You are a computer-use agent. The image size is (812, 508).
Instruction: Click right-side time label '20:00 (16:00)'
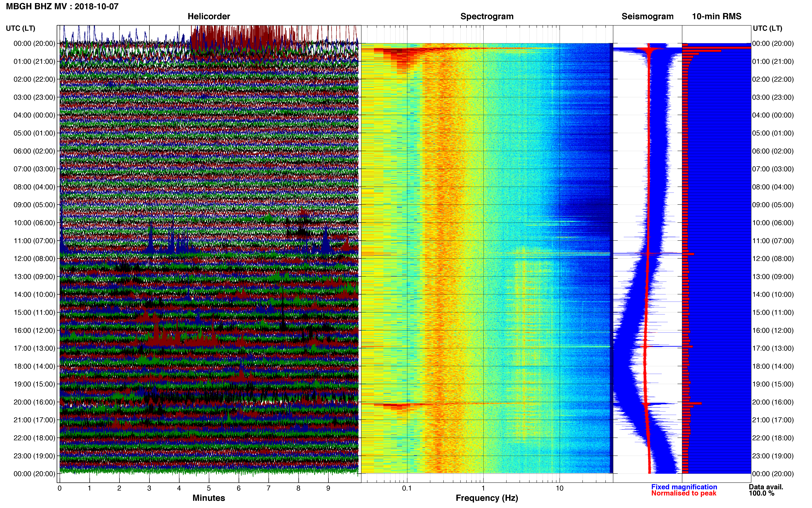pos(773,402)
